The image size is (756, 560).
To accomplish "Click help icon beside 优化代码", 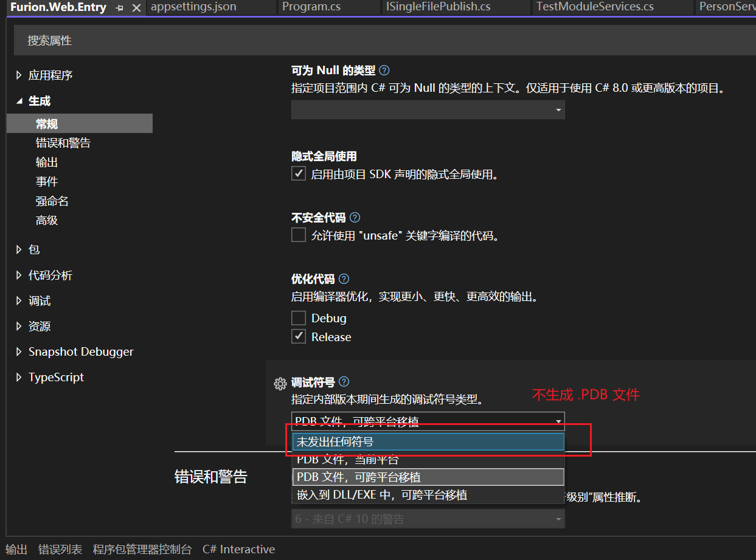I will coord(344,279).
